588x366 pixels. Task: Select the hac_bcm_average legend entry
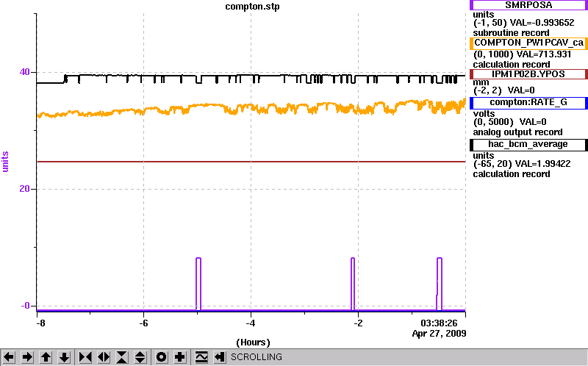click(528, 144)
